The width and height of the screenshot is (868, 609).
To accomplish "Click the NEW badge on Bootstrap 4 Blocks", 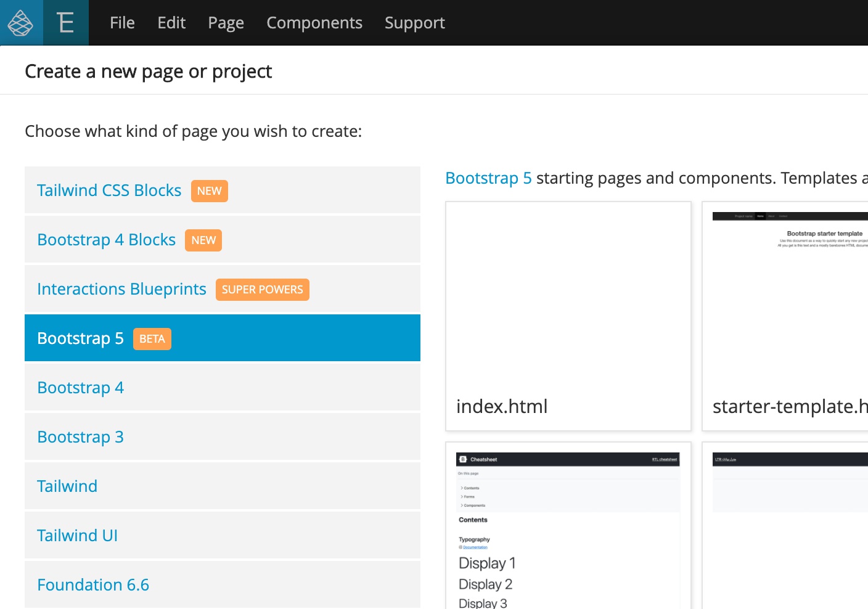I will (203, 240).
